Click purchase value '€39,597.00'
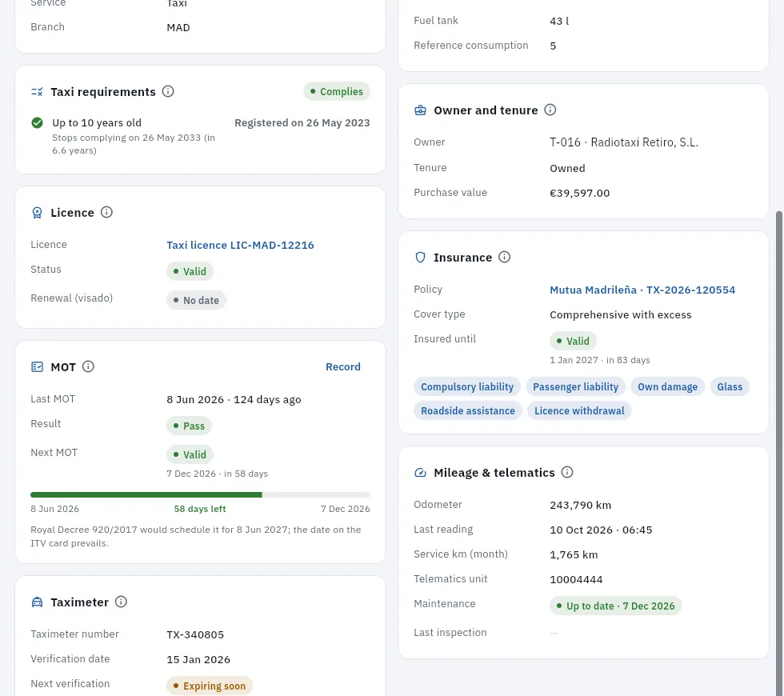Viewport: 784px width, 696px height. tap(579, 193)
